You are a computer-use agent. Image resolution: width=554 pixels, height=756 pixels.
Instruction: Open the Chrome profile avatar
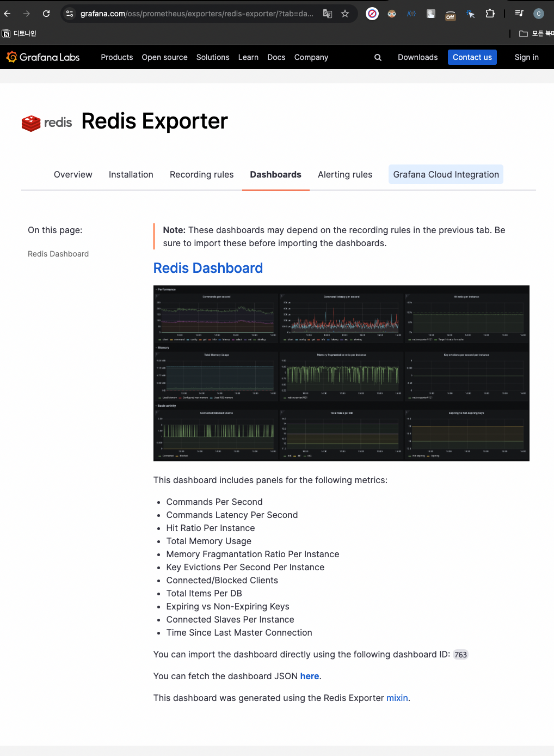click(x=539, y=14)
